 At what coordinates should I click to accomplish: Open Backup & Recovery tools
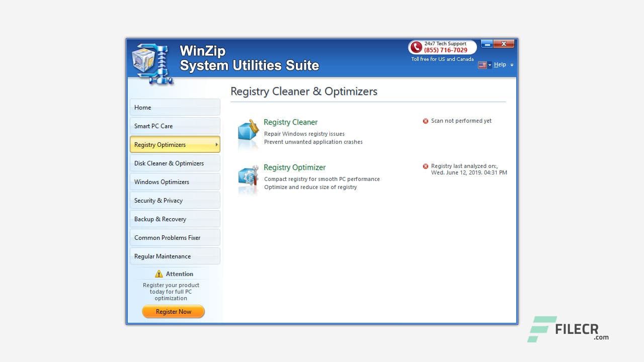(x=175, y=219)
